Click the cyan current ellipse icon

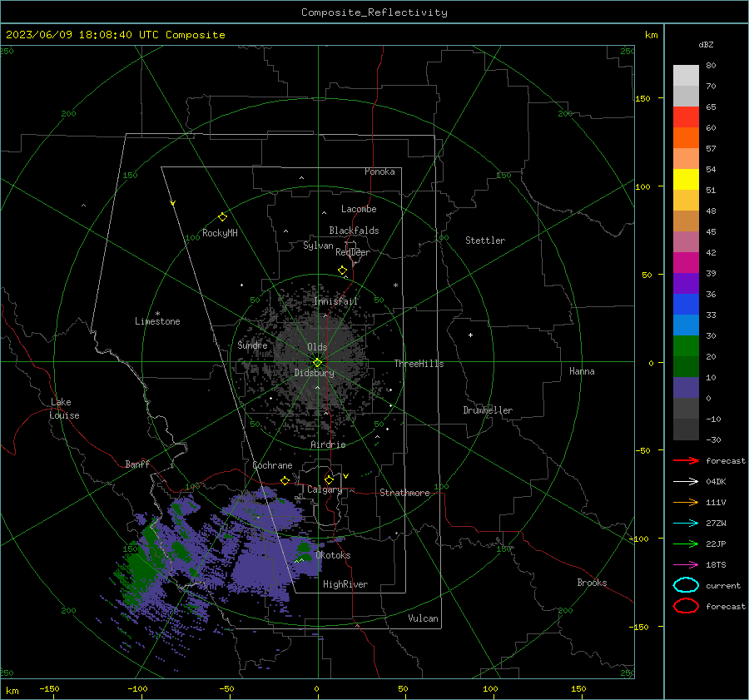pyautogui.click(x=686, y=585)
